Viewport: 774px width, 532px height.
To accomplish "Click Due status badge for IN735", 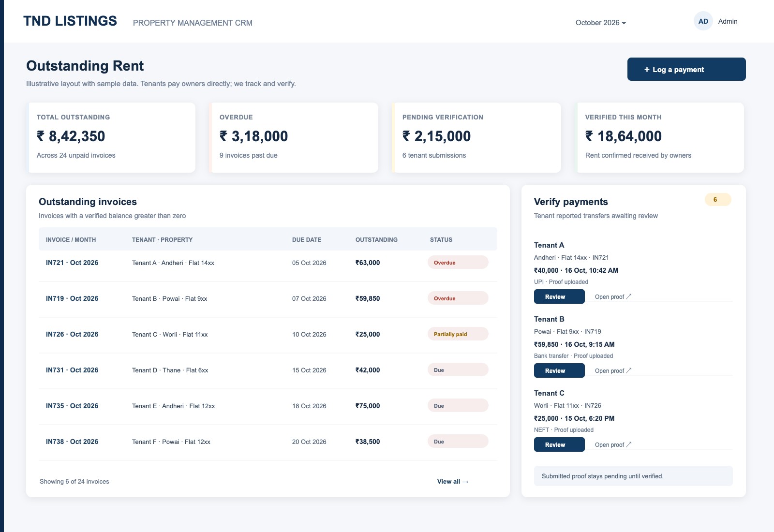I will tap(458, 406).
